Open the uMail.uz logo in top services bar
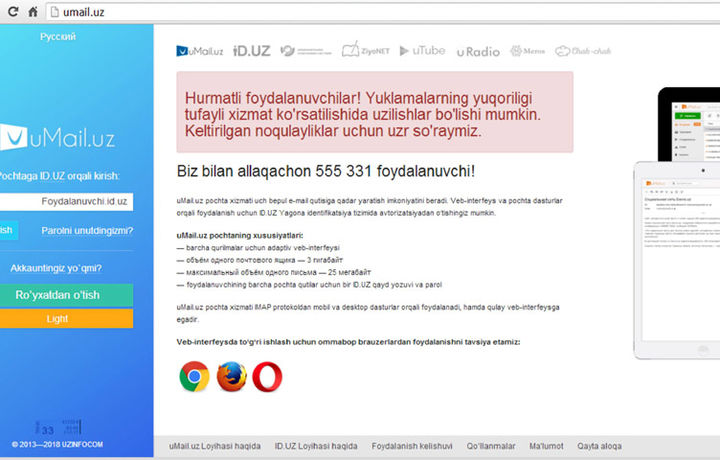This screenshot has width=720, height=460. click(x=199, y=51)
